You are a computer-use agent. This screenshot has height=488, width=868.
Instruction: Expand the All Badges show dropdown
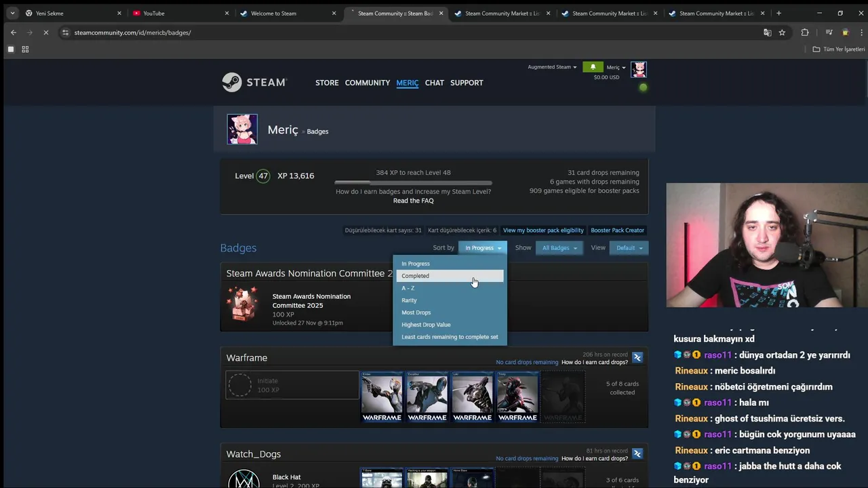click(x=559, y=248)
